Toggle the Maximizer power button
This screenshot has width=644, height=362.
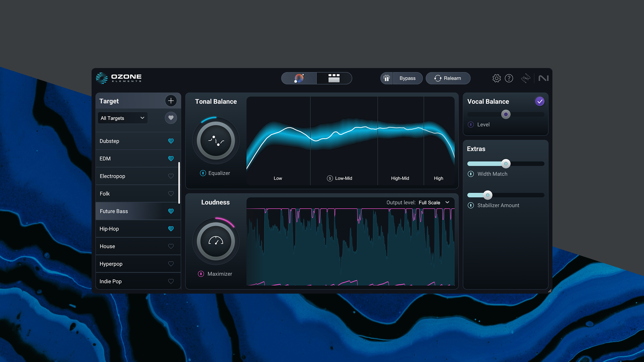tap(201, 274)
